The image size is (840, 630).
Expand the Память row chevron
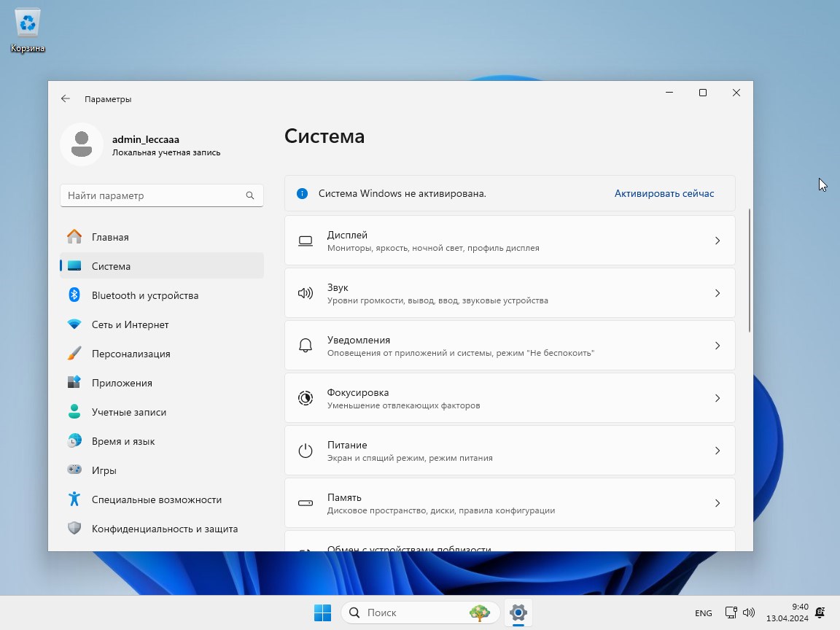pyautogui.click(x=717, y=503)
